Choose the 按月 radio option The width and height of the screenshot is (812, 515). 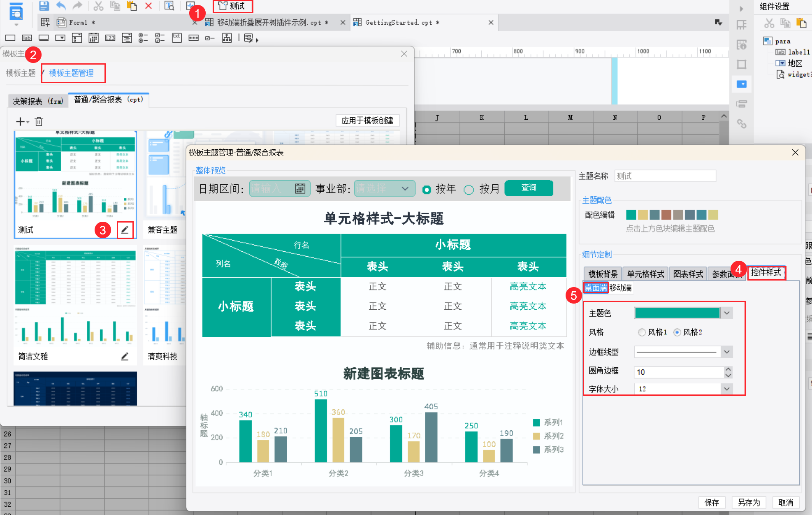coord(469,189)
